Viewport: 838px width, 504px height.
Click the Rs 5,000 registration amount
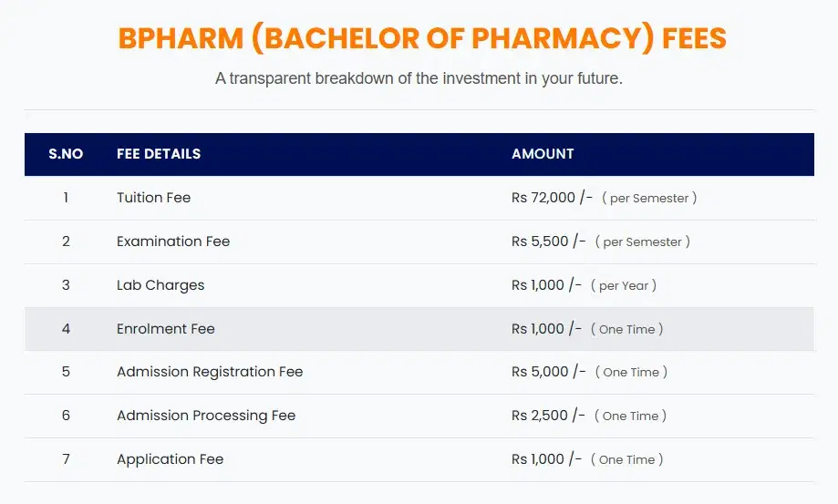click(549, 372)
